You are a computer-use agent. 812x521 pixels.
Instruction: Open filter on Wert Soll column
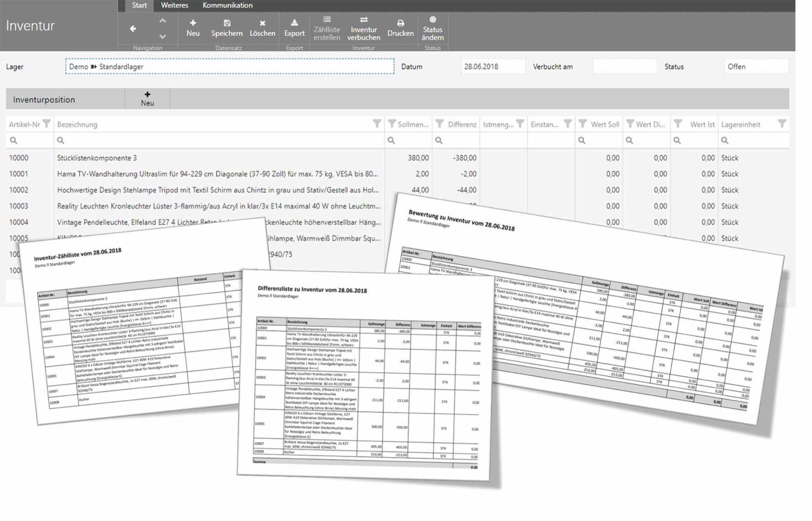pos(583,124)
